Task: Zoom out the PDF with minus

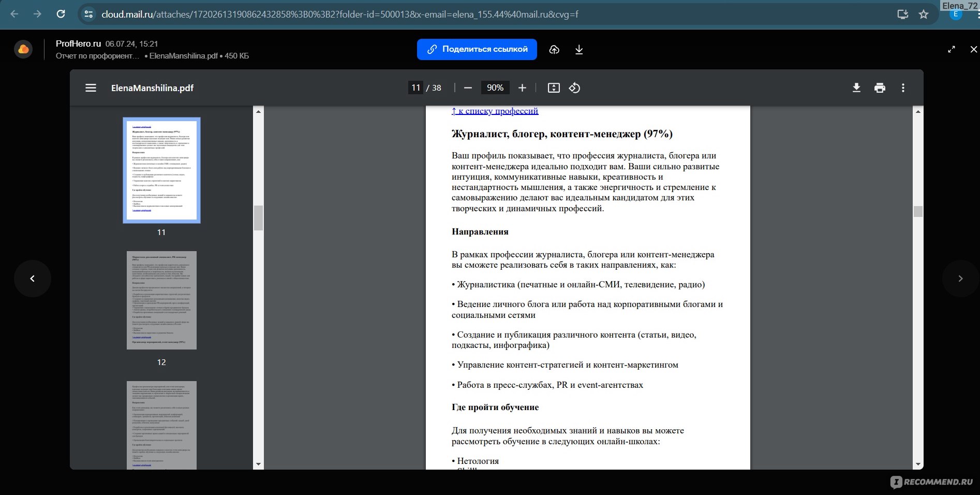Action: point(468,88)
